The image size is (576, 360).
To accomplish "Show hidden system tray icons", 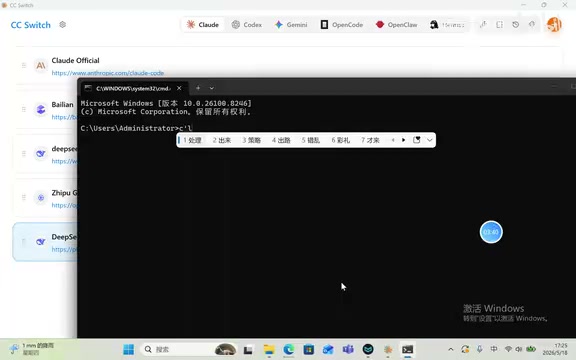I will 451,349.
